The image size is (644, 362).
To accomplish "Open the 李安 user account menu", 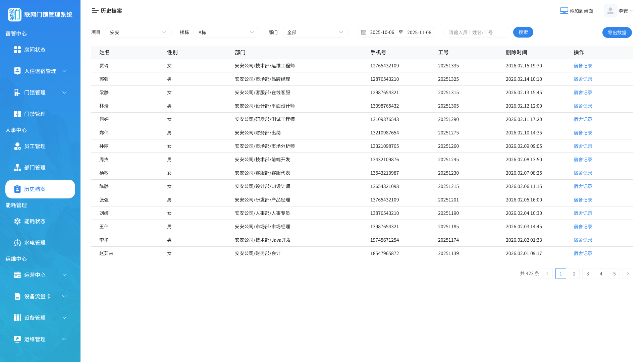I will [619, 11].
